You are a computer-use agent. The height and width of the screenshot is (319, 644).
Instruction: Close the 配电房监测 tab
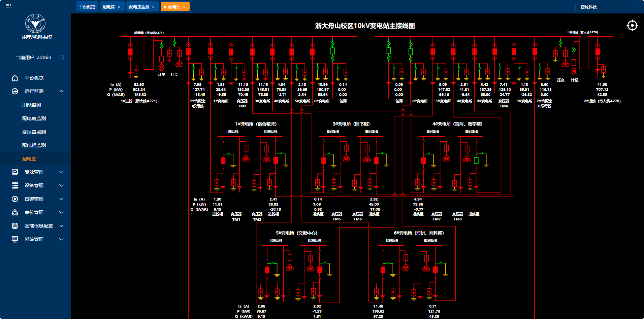153,7
